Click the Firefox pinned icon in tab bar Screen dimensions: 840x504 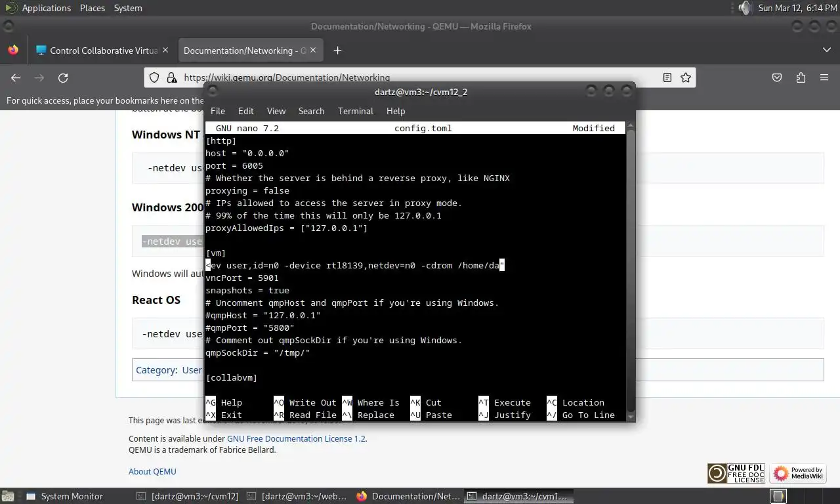[13, 50]
